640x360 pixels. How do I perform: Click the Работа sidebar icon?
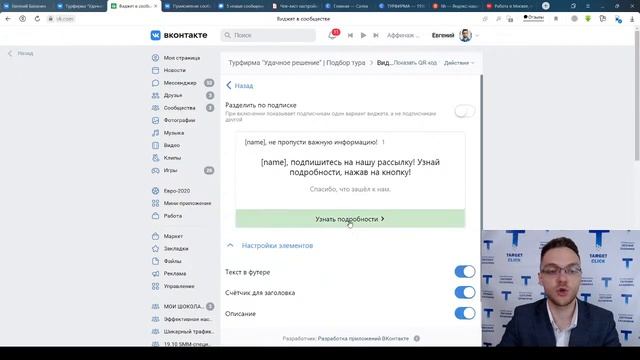pyautogui.click(x=155, y=216)
